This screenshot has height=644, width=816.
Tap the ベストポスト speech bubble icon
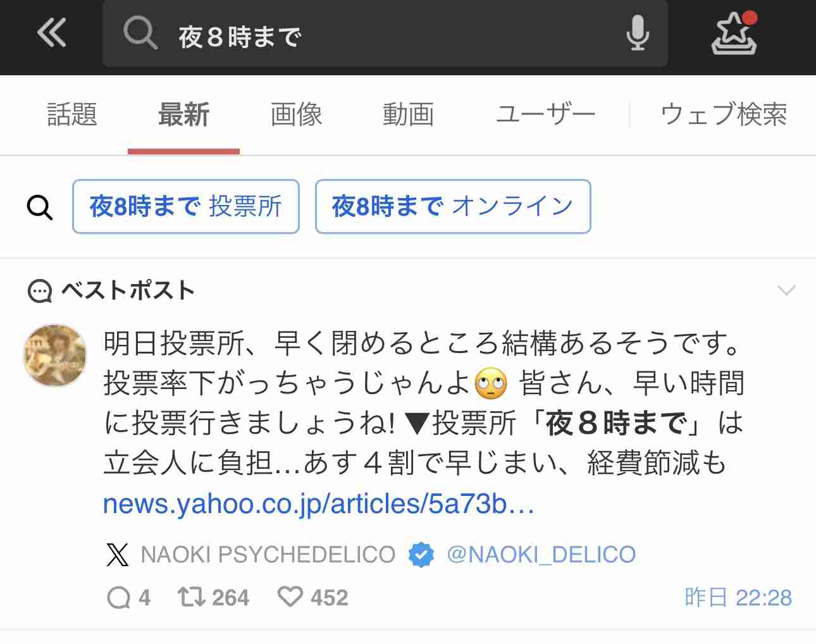pyautogui.click(x=40, y=291)
